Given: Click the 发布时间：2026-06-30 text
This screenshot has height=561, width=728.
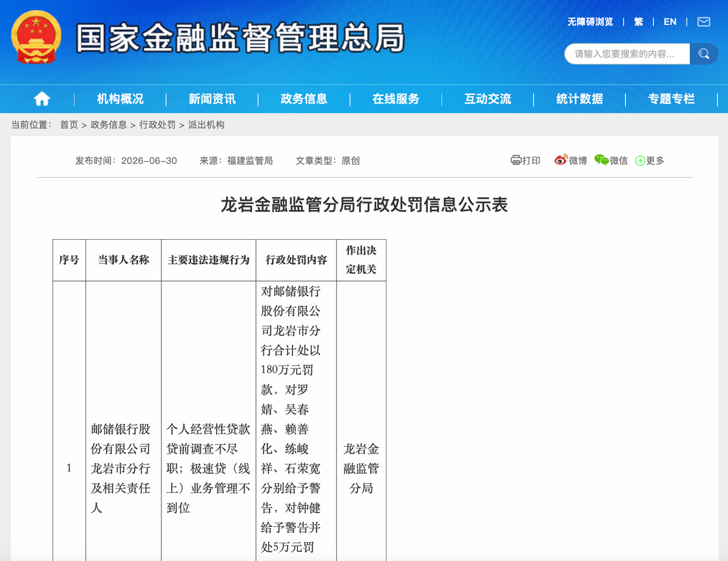Looking at the screenshot, I should 126,160.
